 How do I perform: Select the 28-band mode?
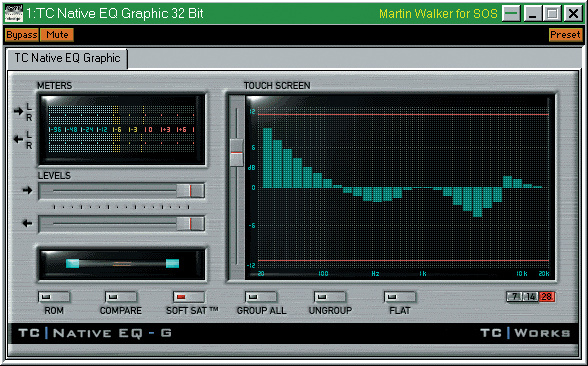[x=547, y=297]
